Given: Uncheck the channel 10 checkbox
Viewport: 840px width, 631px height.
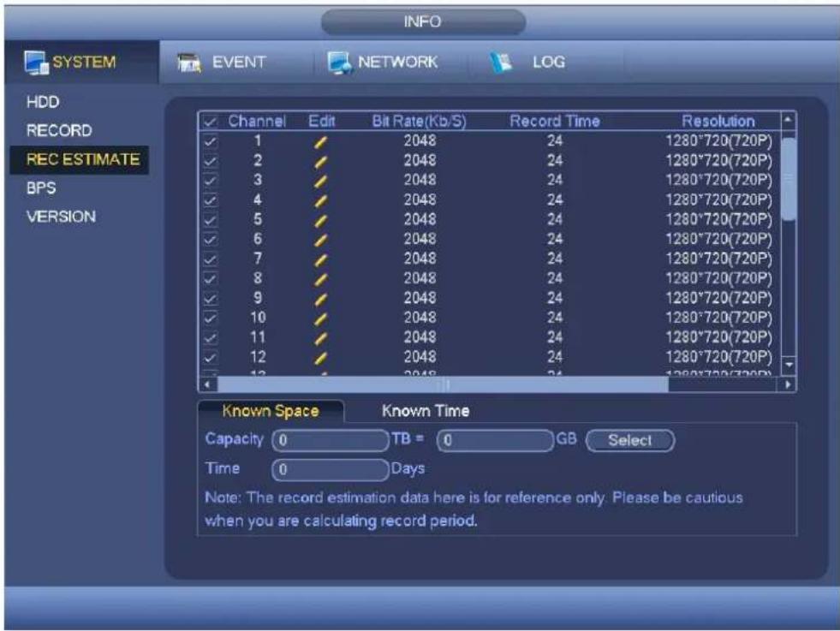Looking at the screenshot, I should 210,318.
